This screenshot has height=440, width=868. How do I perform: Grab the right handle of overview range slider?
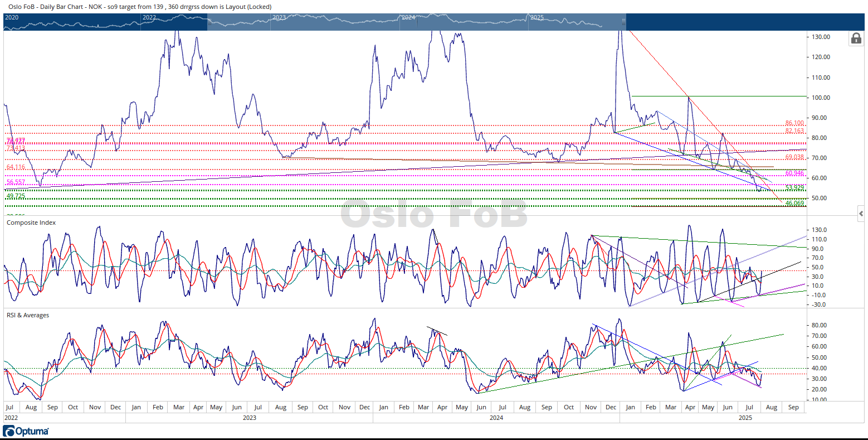624,22
